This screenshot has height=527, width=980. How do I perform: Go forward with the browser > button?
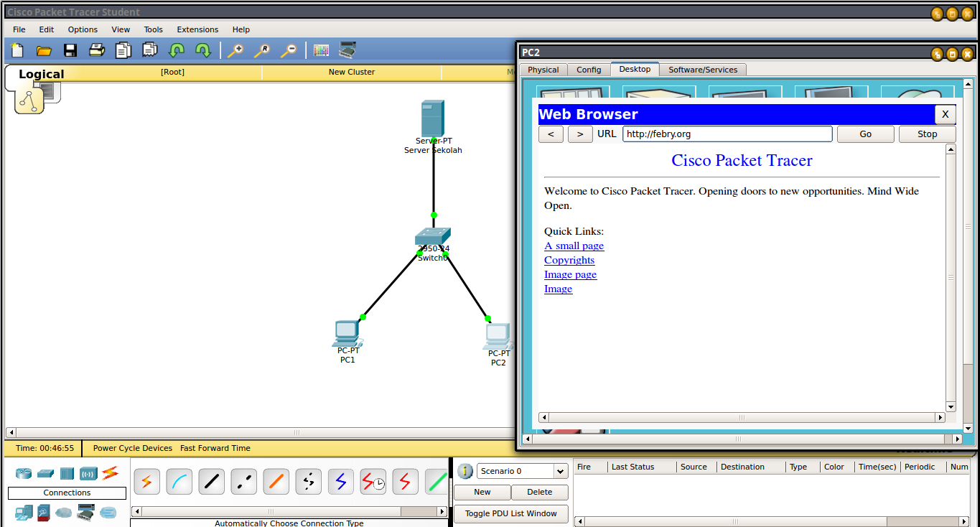[580, 134]
